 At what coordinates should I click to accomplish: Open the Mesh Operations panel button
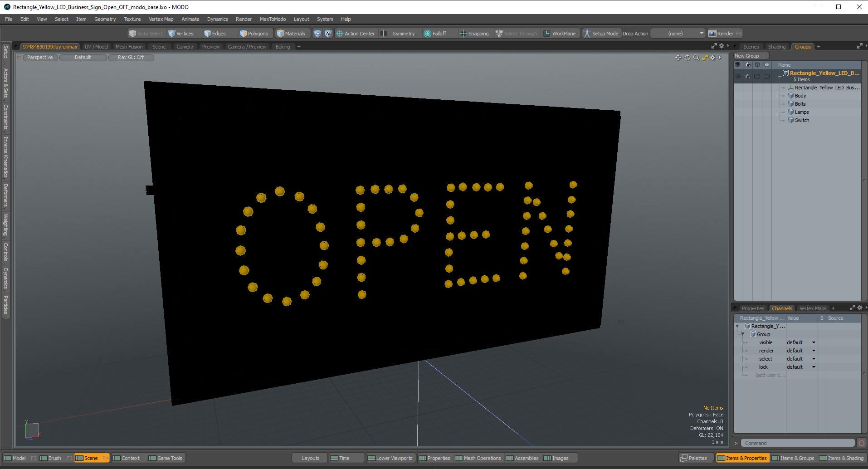click(x=478, y=458)
